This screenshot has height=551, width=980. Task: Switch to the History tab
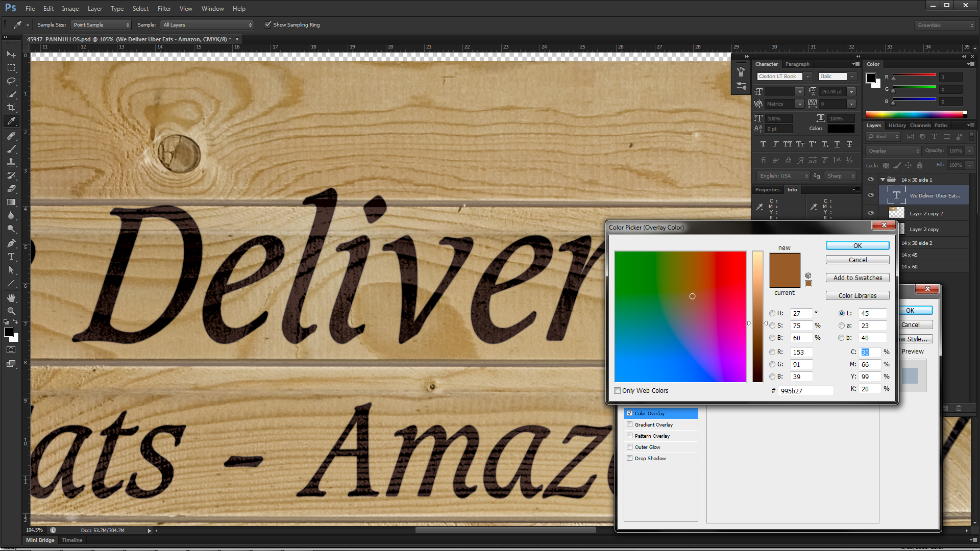tap(897, 126)
